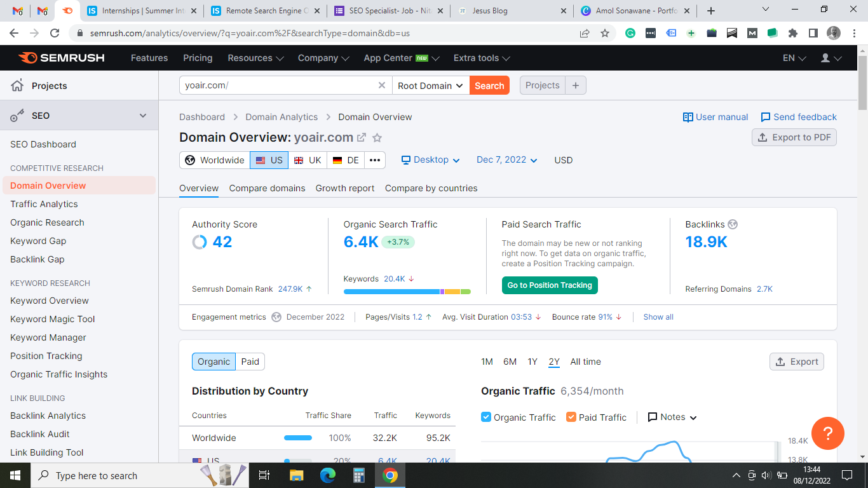Open Grammarly extension in Chrome toolbar
Image resolution: width=868 pixels, height=488 pixels.
pos(630,33)
